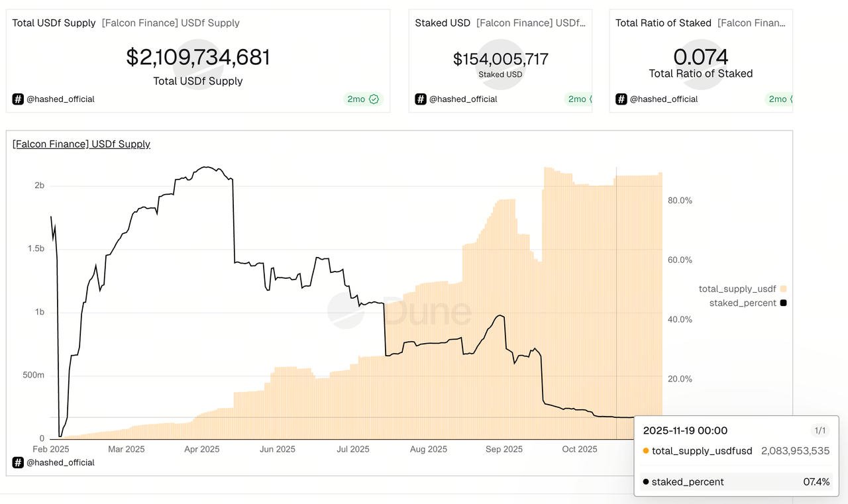The height and width of the screenshot is (504, 848).
Task: Toggle the staked_percent series in the legend
Action: click(741, 303)
